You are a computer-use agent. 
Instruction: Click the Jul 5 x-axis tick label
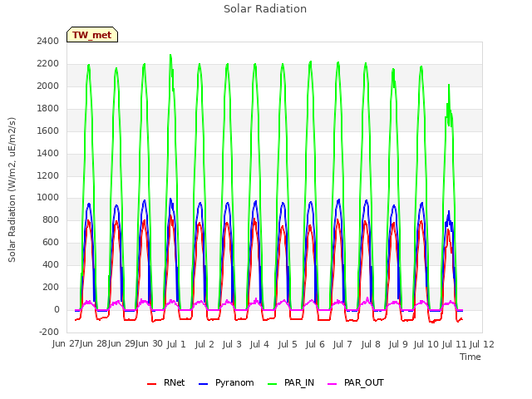tap(288, 344)
